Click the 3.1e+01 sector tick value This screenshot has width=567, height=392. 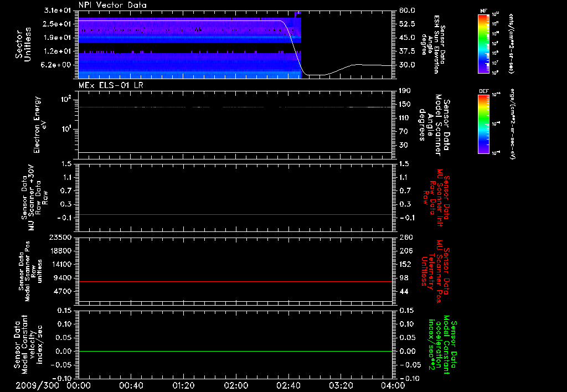pyautogui.click(x=57, y=11)
